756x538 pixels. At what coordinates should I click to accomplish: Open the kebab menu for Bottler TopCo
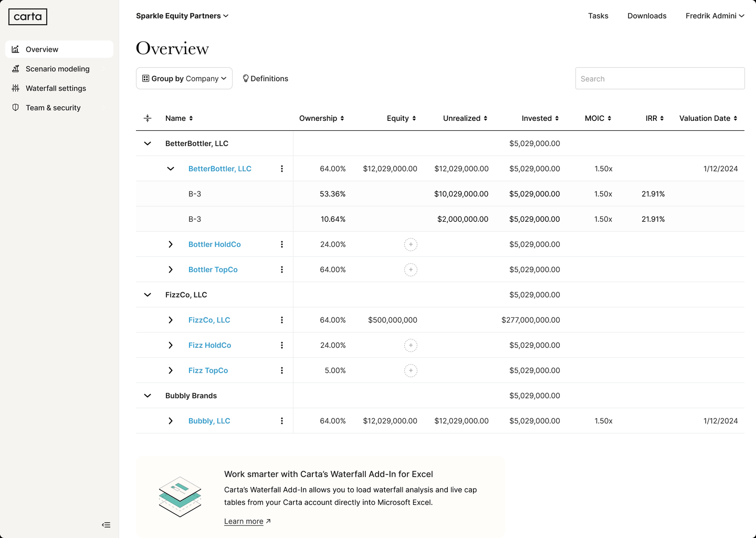point(282,270)
